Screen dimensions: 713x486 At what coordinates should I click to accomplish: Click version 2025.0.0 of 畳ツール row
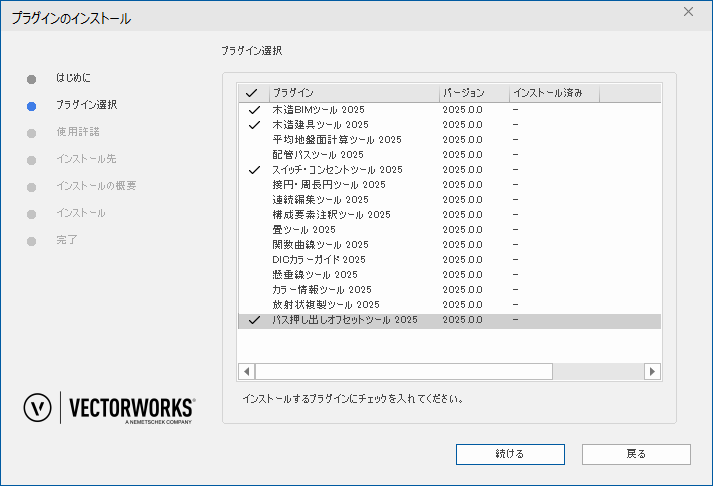(x=462, y=230)
